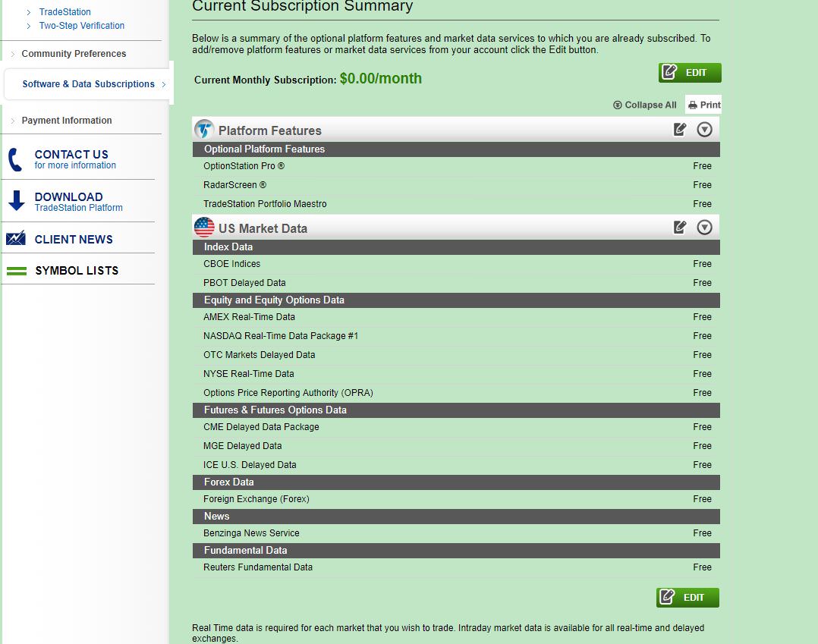Click the Fundamental Data header bar
This screenshot has width=818, height=644.
[x=456, y=551]
